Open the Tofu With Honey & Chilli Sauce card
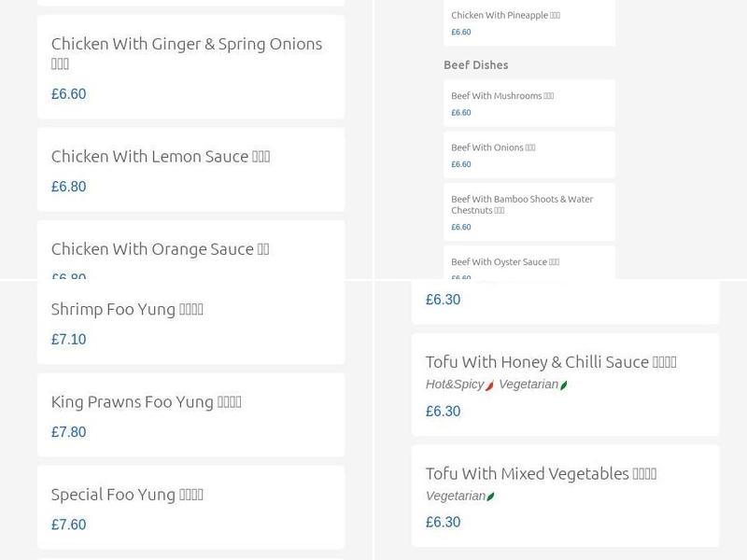The image size is (747, 560). (551, 361)
